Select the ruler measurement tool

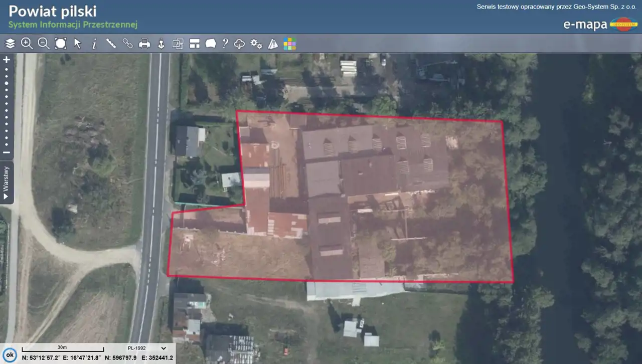click(111, 44)
